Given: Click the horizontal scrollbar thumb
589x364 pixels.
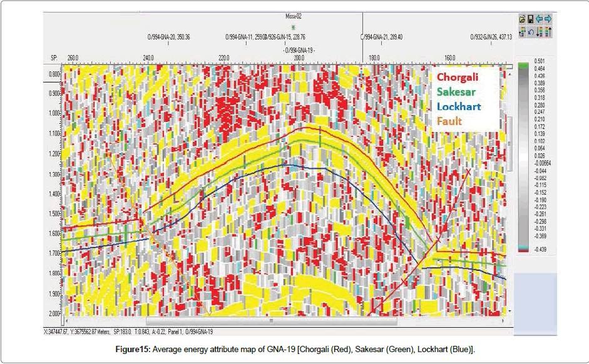Looking at the screenshot, I should coord(270,321).
